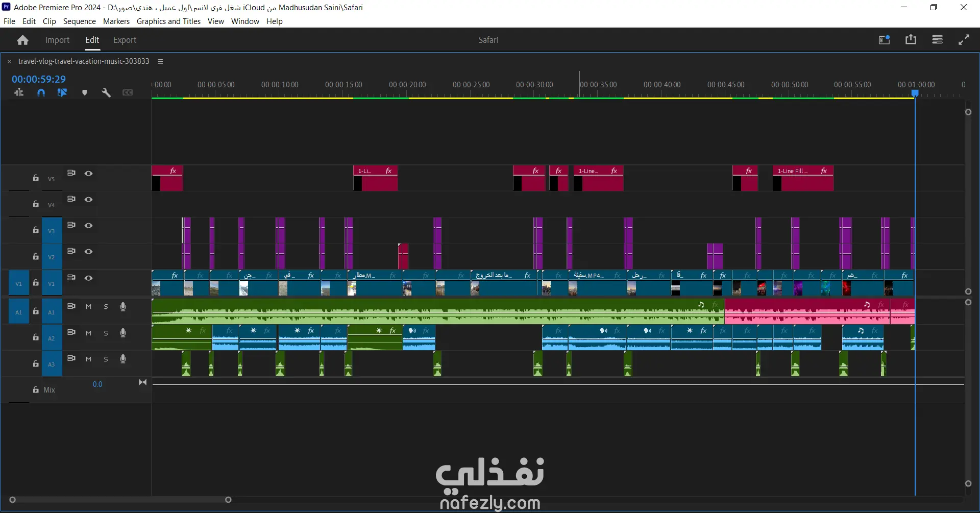
Task: Switch to the Export tab
Action: point(125,40)
